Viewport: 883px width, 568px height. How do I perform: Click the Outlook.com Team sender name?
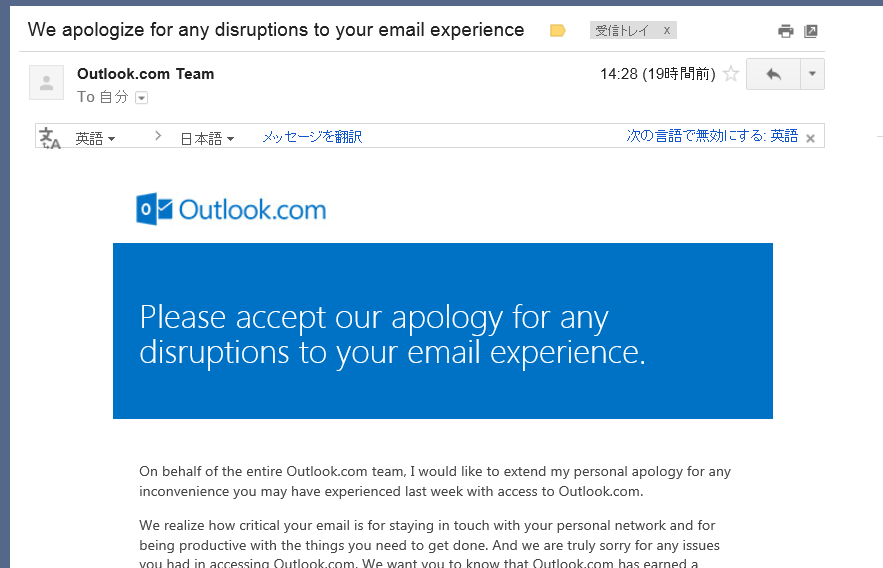point(145,74)
